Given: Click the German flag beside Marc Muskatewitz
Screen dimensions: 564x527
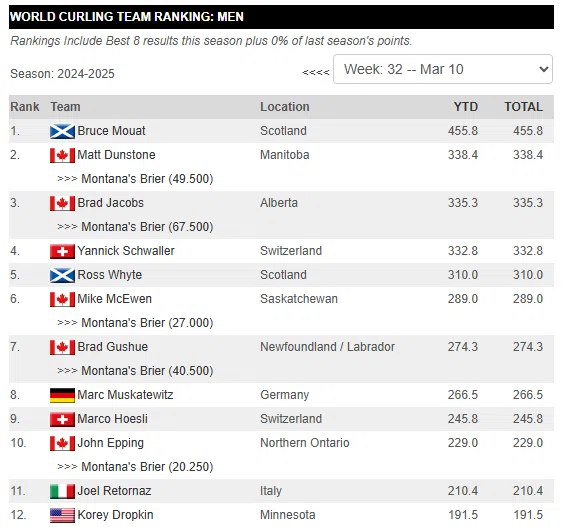Looking at the screenshot, I should pyautogui.click(x=62, y=395).
